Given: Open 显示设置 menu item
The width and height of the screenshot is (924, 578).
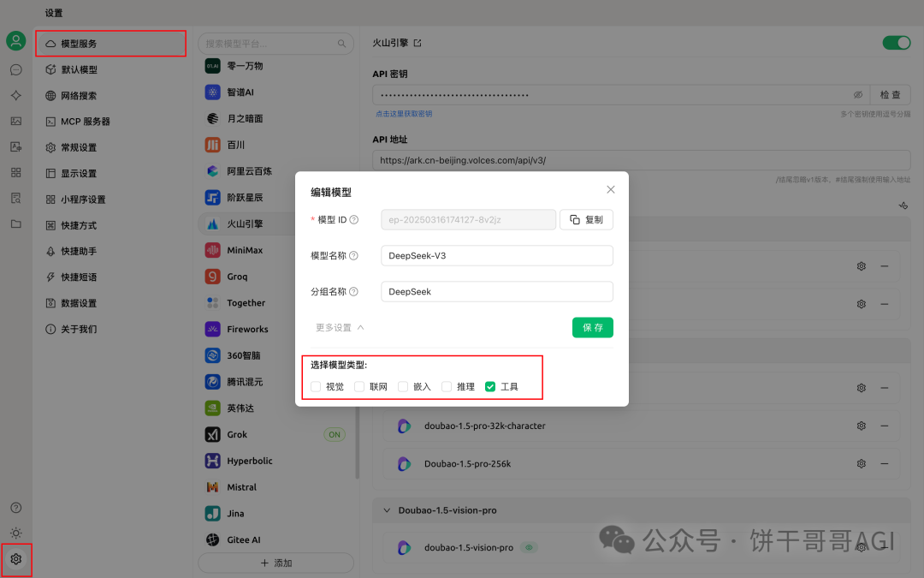Looking at the screenshot, I should (x=110, y=173).
